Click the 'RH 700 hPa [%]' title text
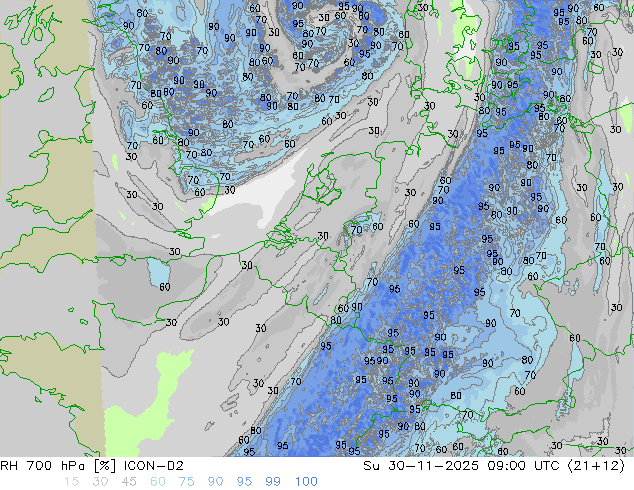The height and width of the screenshot is (490, 634). (x=58, y=466)
